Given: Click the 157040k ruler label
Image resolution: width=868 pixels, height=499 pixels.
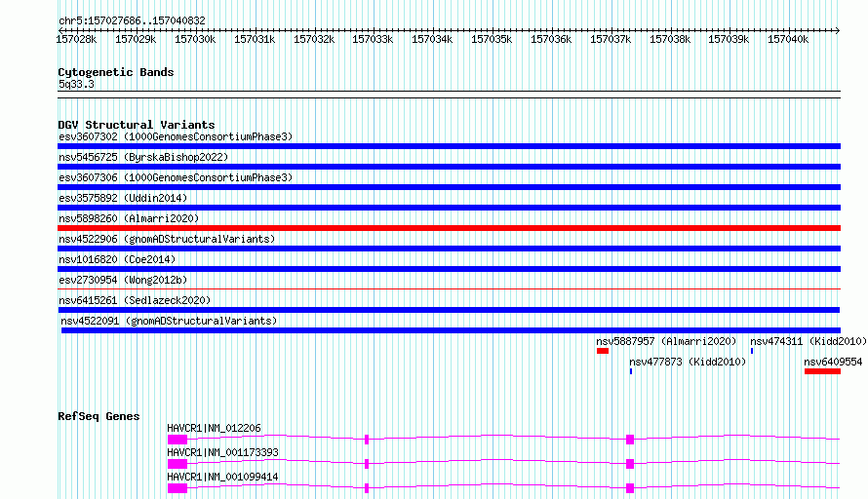Looking at the screenshot, I should coord(788,39).
